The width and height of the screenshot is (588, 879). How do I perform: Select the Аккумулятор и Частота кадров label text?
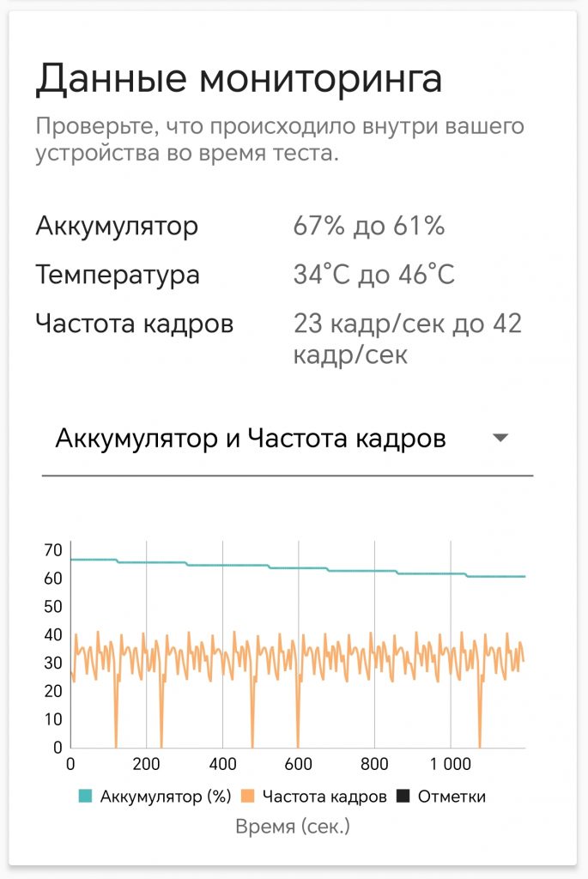pos(251,439)
